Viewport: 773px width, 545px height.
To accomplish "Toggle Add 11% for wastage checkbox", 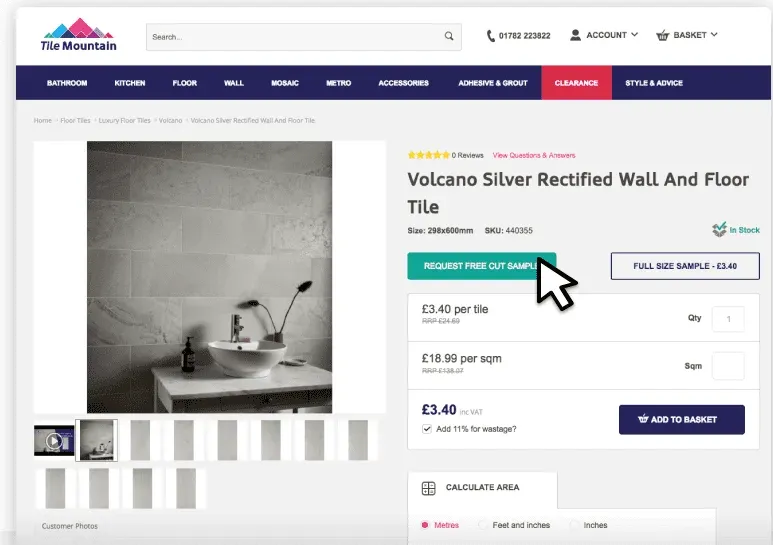I will [x=428, y=429].
